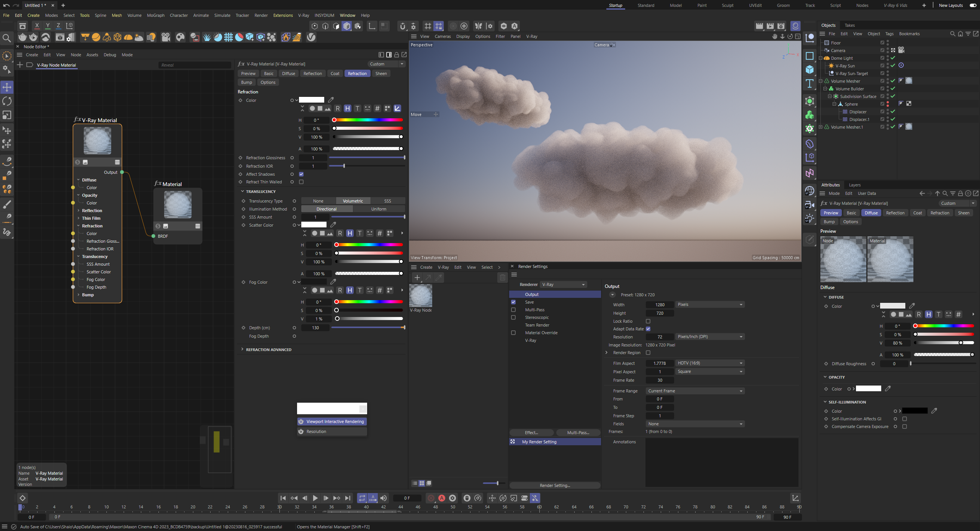Image resolution: width=980 pixels, height=531 pixels.
Task: Uncheck the Adapt Data Rate checkbox
Action: 648,329
